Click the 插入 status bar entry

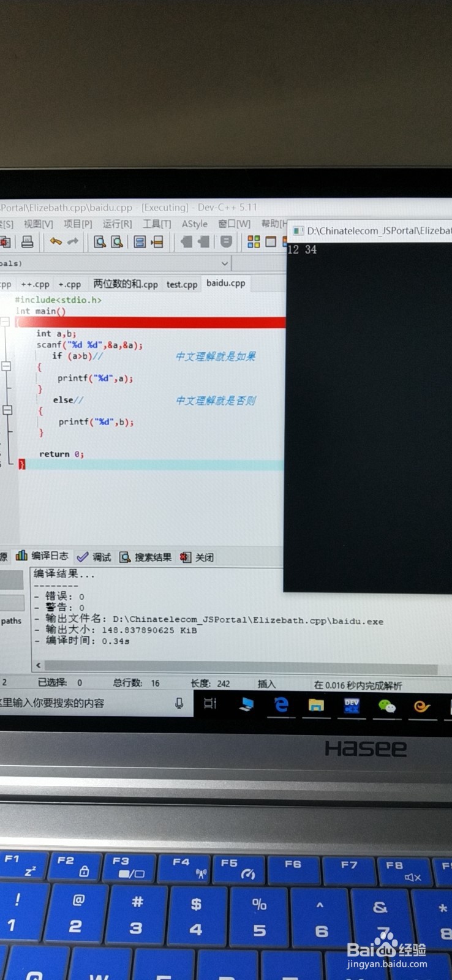tap(266, 684)
